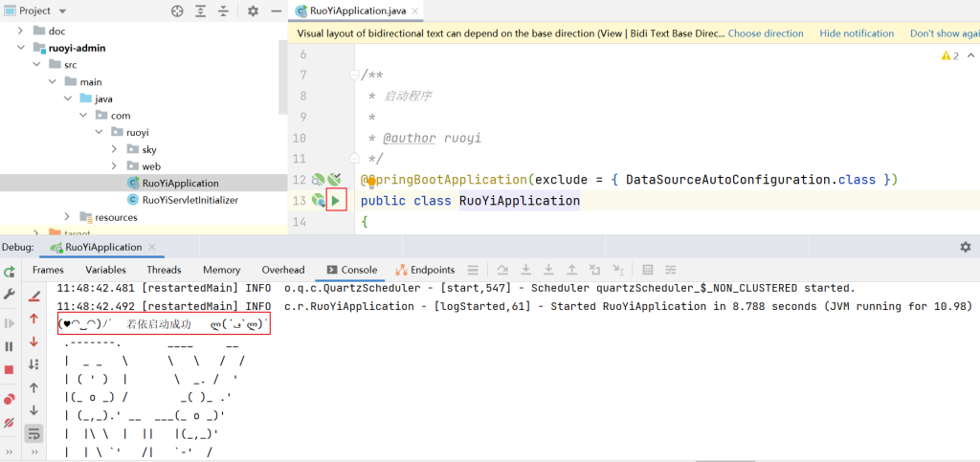Click the locate/select opened file target icon
Screen dimensions: 980x462
pyautogui.click(x=177, y=11)
